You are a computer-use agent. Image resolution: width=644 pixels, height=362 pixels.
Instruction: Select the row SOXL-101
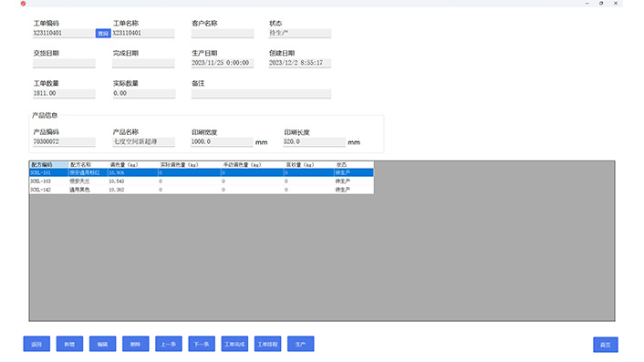202,172
